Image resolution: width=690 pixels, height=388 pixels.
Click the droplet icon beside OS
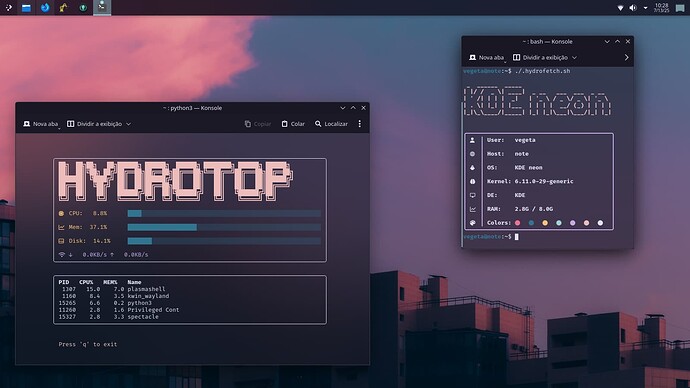click(x=473, y=168)
